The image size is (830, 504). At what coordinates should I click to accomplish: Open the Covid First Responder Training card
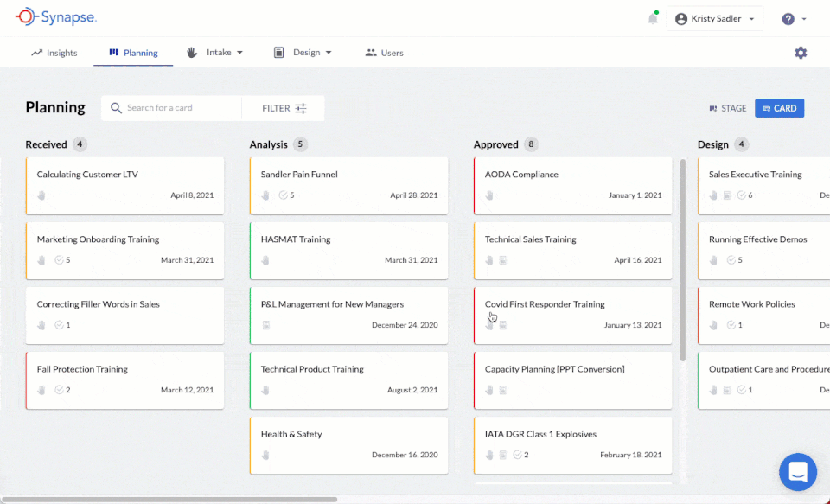pos(572,316)
